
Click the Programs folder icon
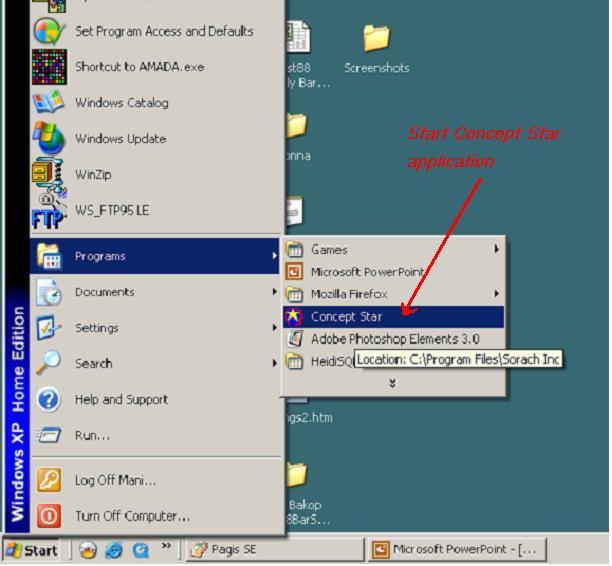click(49, 256)
